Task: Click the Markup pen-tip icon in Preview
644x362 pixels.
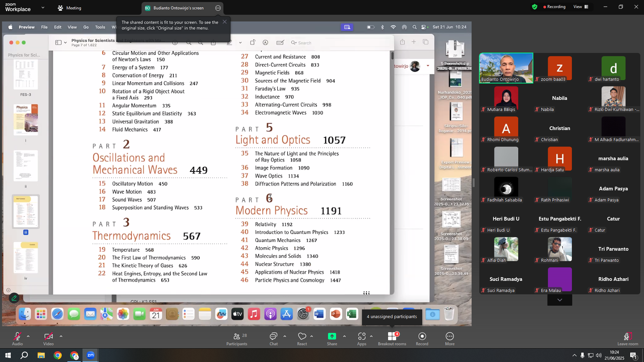Action: coord(265,42)
